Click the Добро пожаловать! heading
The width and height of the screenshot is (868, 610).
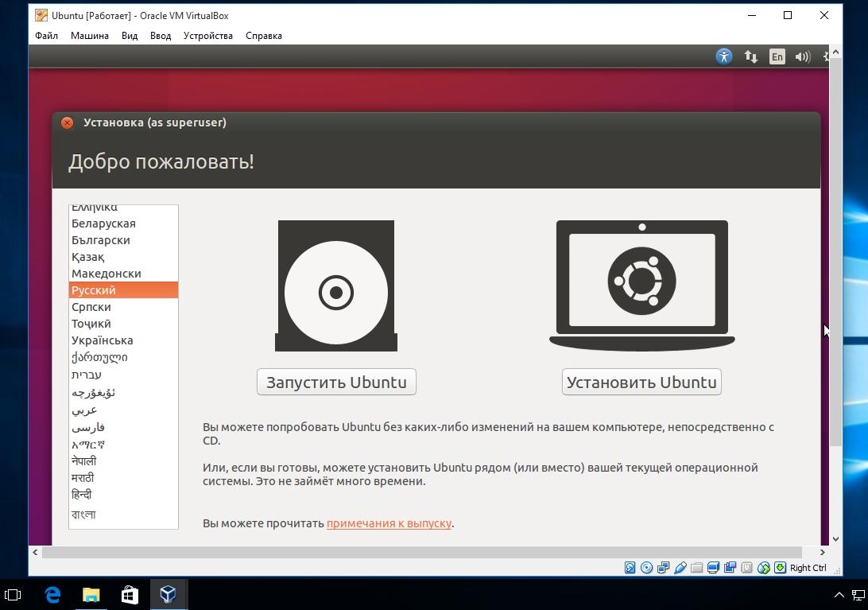coord(161,161)
